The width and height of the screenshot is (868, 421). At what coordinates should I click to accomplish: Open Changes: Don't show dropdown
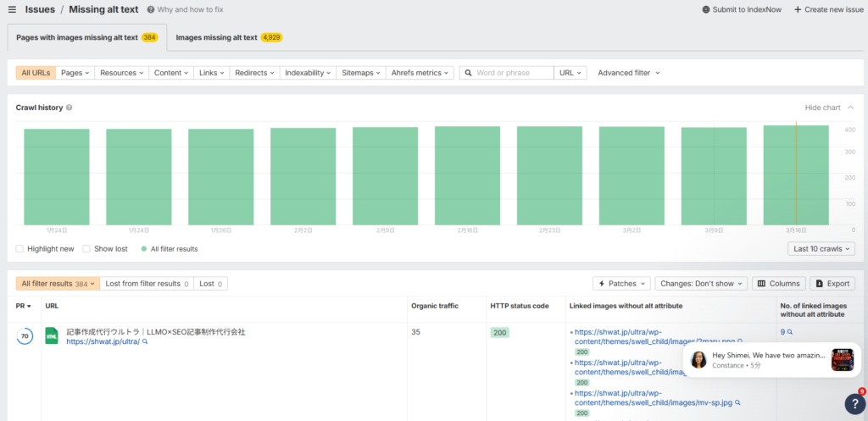click(x=700, y=284)
